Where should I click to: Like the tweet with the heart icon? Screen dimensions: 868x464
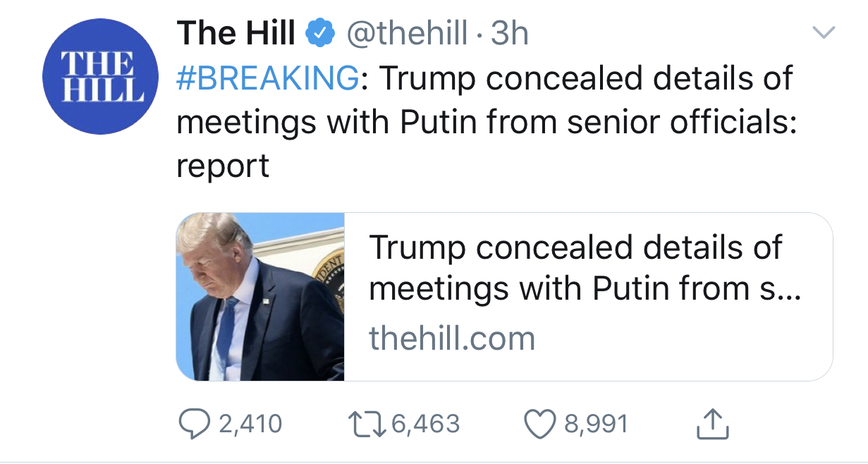pyautogui.click(x=539, y=423)
